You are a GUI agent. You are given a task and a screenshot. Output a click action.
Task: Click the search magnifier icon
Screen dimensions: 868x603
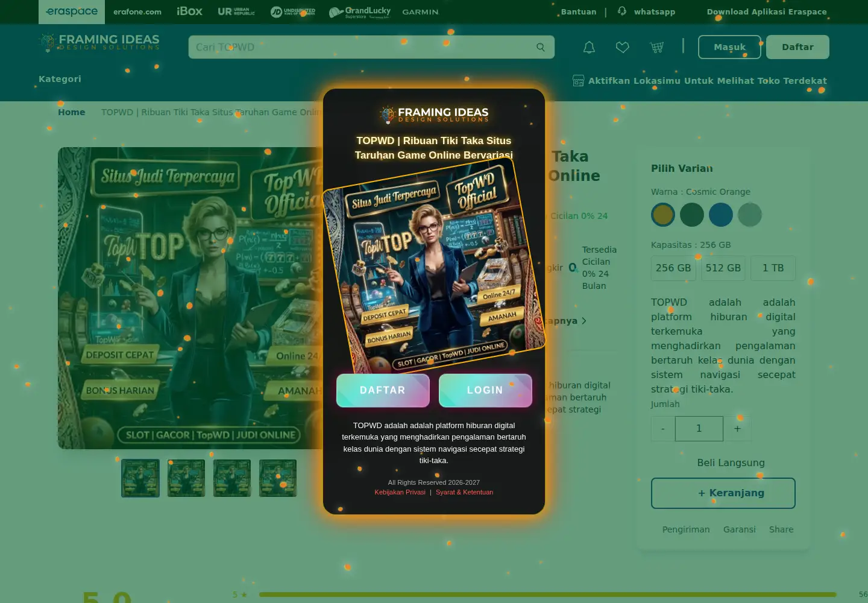pos(541,47)
